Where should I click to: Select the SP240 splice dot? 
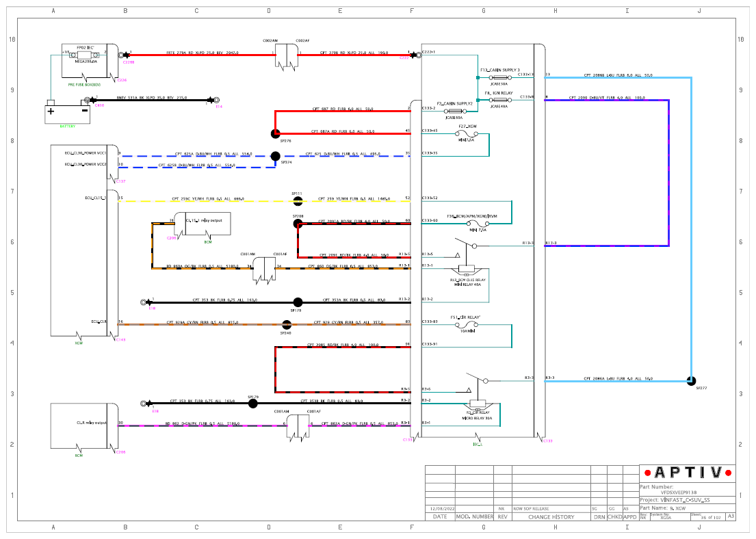point(287,324)
